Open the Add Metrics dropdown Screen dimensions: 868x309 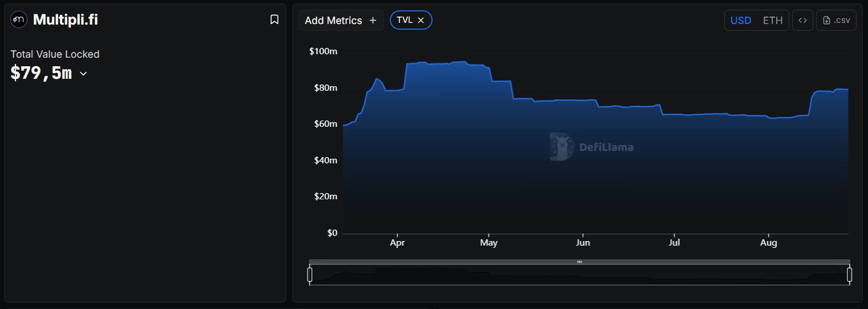[x=341, y=21]
